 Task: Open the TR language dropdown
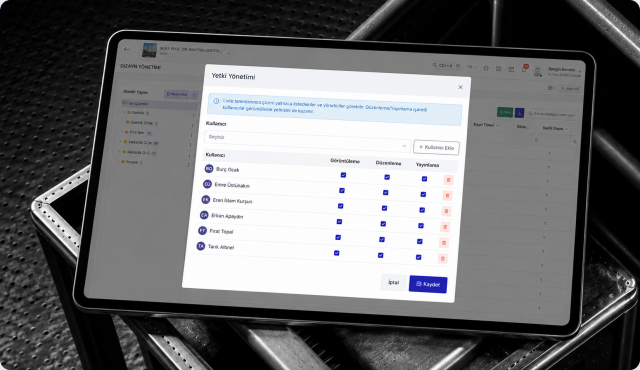pos(472,67)
